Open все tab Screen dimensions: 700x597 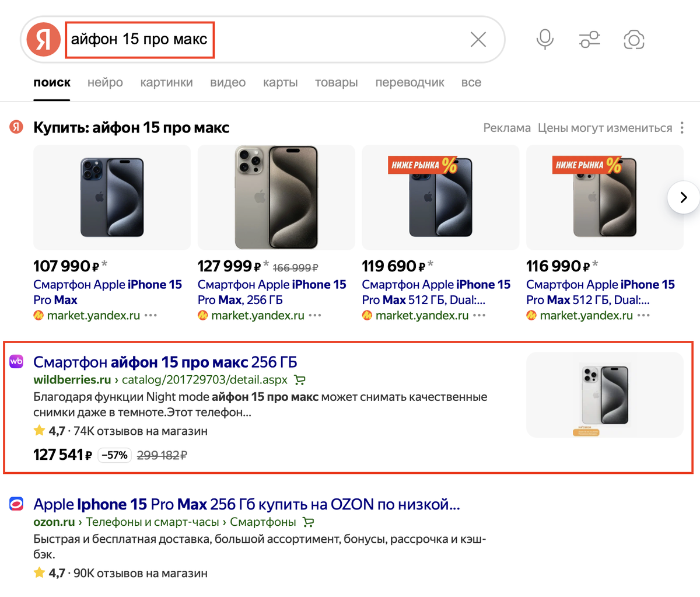pyautogui.click(x=471, y=83)
